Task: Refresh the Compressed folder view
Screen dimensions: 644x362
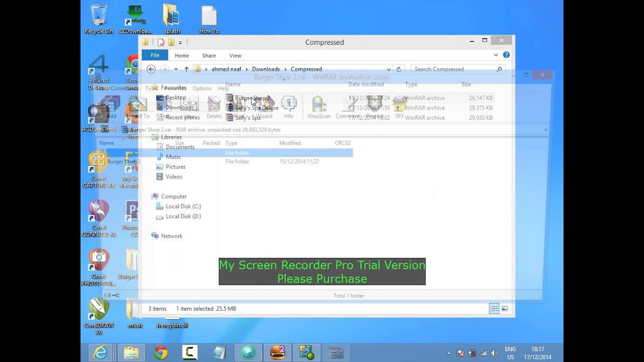Action: coord(399,69)
